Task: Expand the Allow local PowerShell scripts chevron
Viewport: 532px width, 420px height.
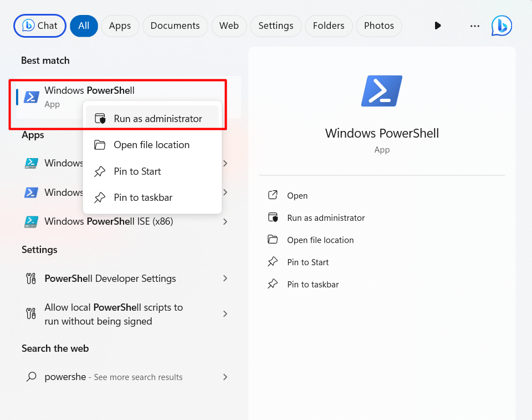Action: click(225, 313)
